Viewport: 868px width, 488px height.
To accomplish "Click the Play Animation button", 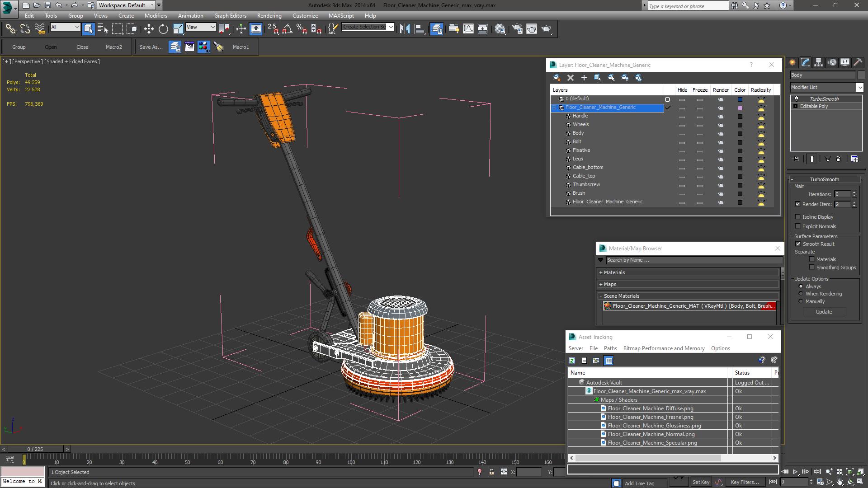I will (x=795, y=472).
